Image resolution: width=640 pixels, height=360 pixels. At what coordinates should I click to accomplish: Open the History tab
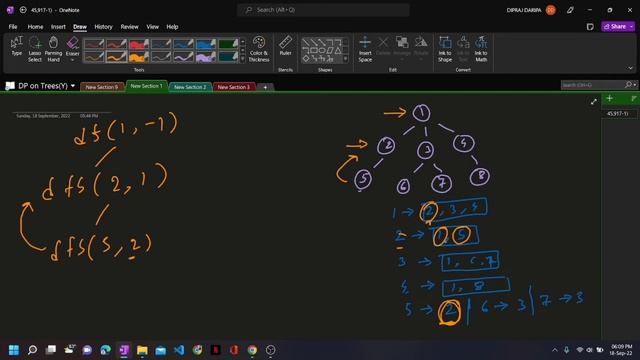103,27
